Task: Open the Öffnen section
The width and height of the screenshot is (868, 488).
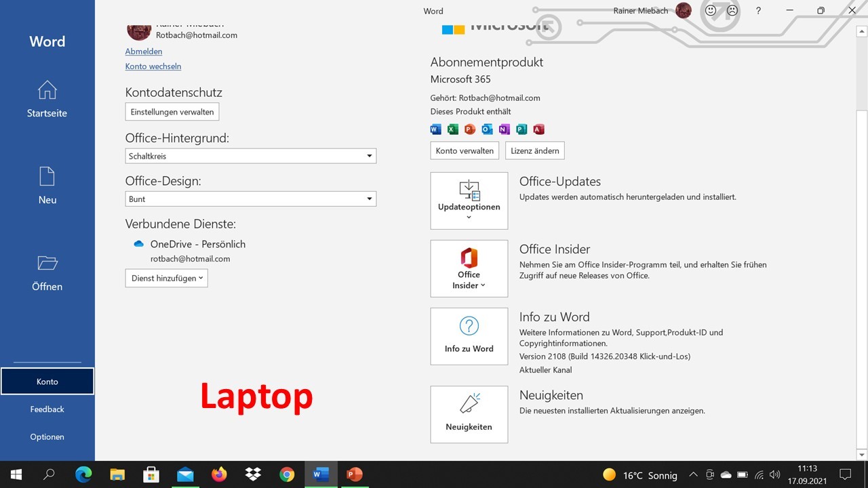Action: (47, 272)
